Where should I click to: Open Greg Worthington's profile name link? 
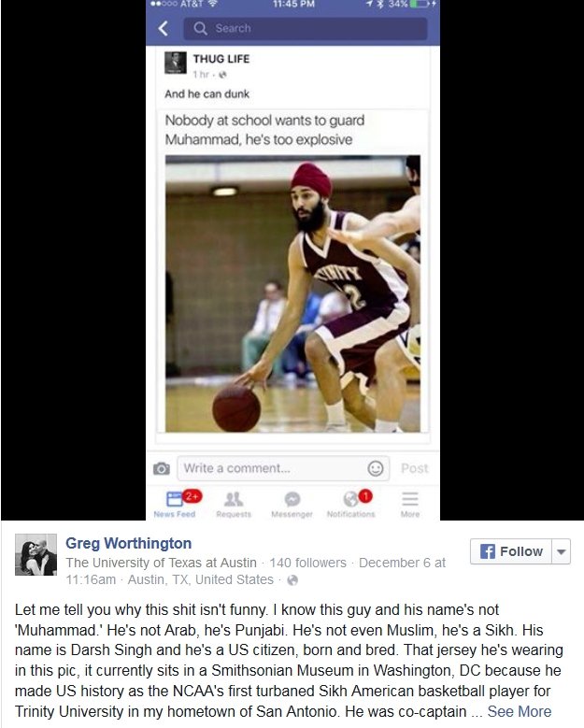tap(129, 543)
